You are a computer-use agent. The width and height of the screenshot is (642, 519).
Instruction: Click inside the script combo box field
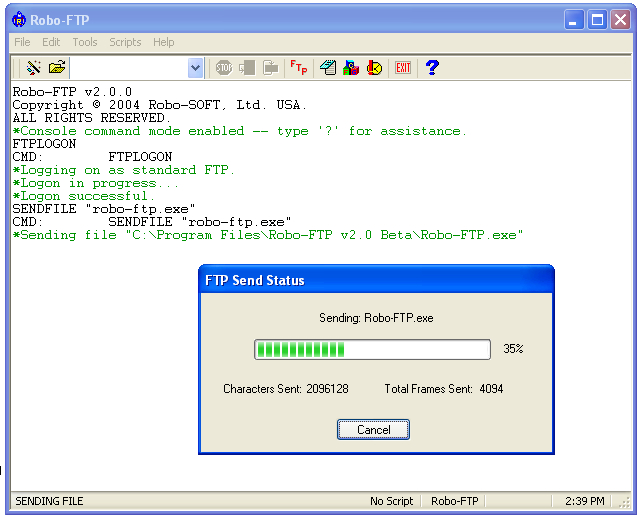pos(128,68)
